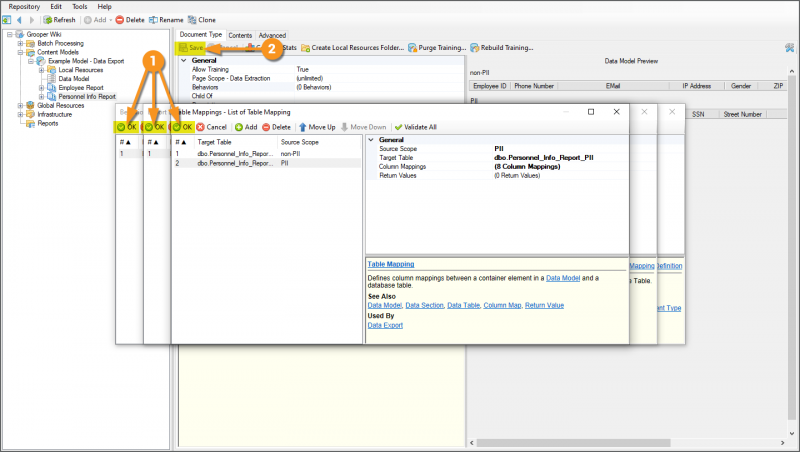The width and height of the screenshot is (800, 452).
Task: Select Data Model in the tree
Action: click(73, 79)
